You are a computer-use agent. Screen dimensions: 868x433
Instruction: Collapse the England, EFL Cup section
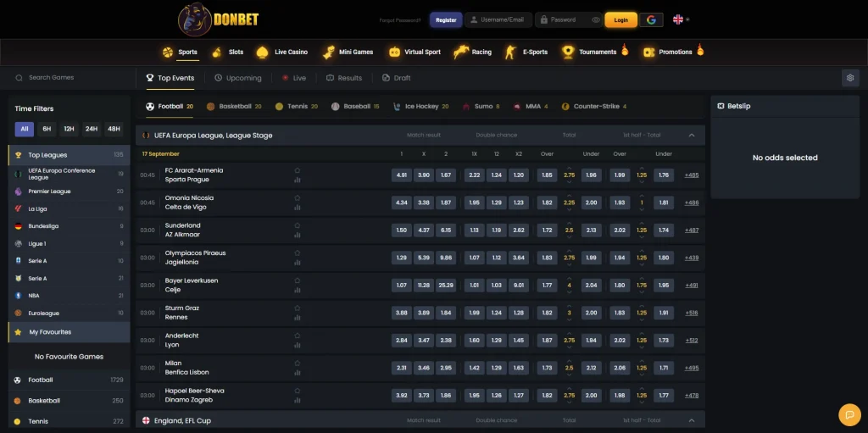(x=692, y=420)
